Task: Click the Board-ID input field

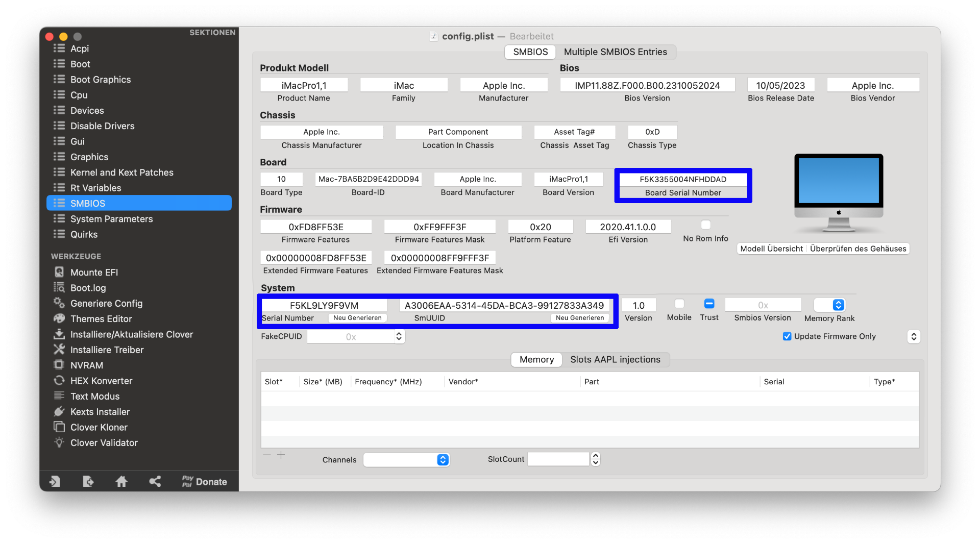Action: coord(369,179)
